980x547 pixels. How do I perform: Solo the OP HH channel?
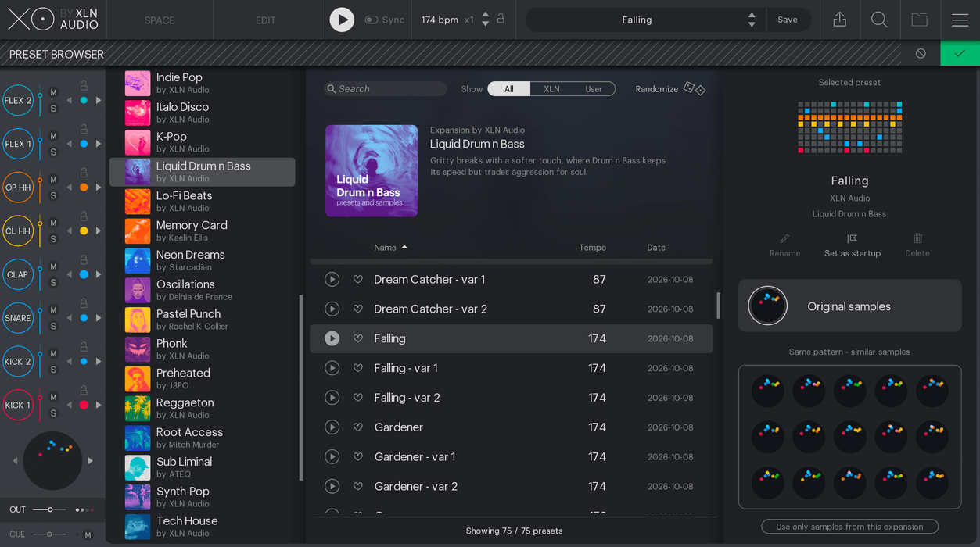53,195
